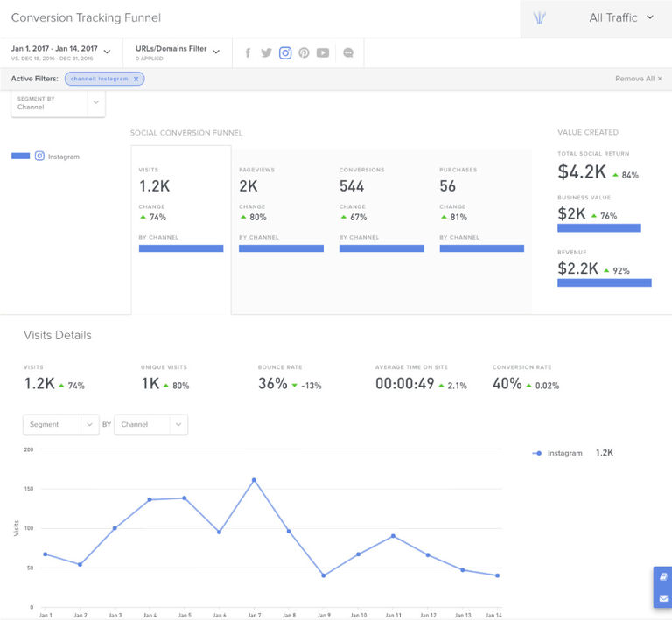Open the book help icon button
Image resolution: width=672 pixels, height=620 pixels.
click(x=663, y=577)
